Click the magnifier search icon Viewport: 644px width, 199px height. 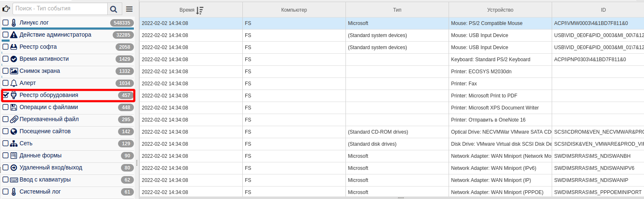click(113, 9)
